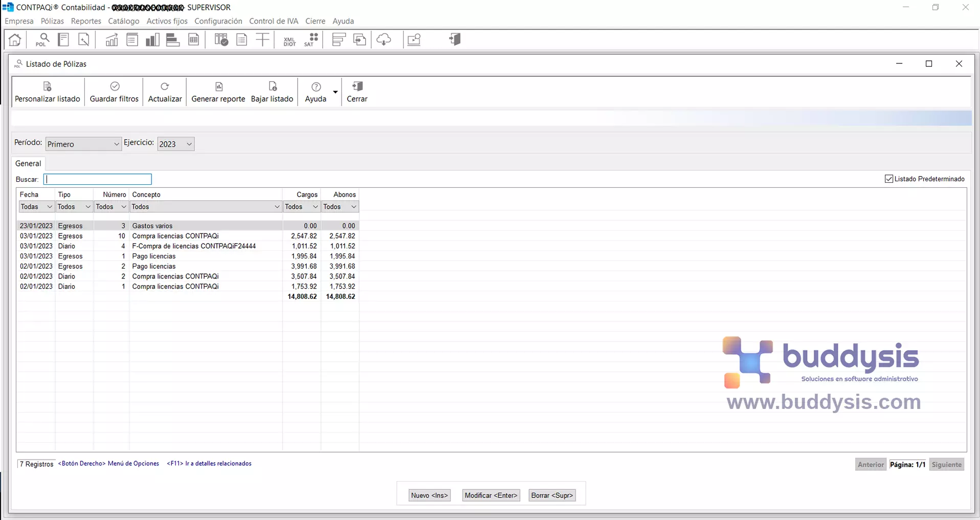
Task: Click the binders with checkmark icon
Action: [221, 39]
